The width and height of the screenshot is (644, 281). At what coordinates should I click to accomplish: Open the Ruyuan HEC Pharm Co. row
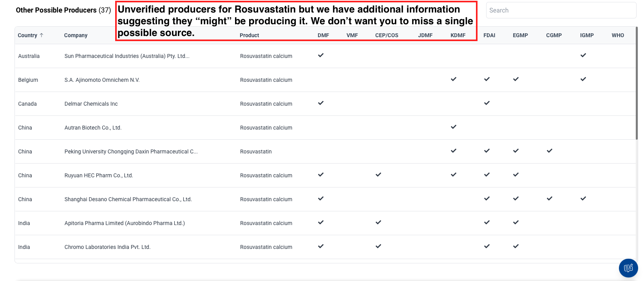(99, 175)
